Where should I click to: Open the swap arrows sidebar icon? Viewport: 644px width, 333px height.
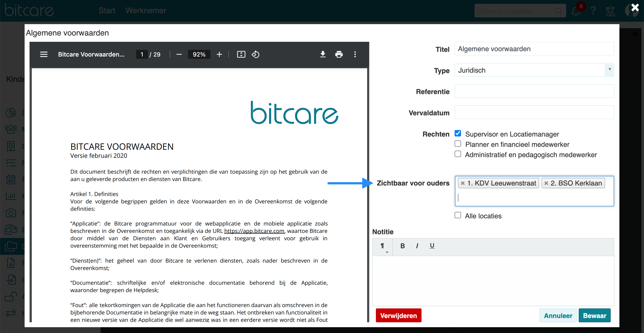click(x=11, y=313)
